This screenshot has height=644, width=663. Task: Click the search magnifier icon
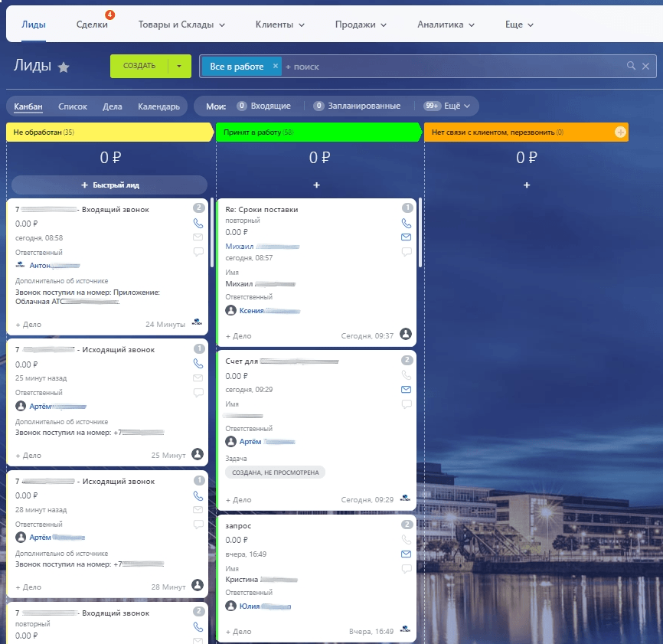[631, 66]
